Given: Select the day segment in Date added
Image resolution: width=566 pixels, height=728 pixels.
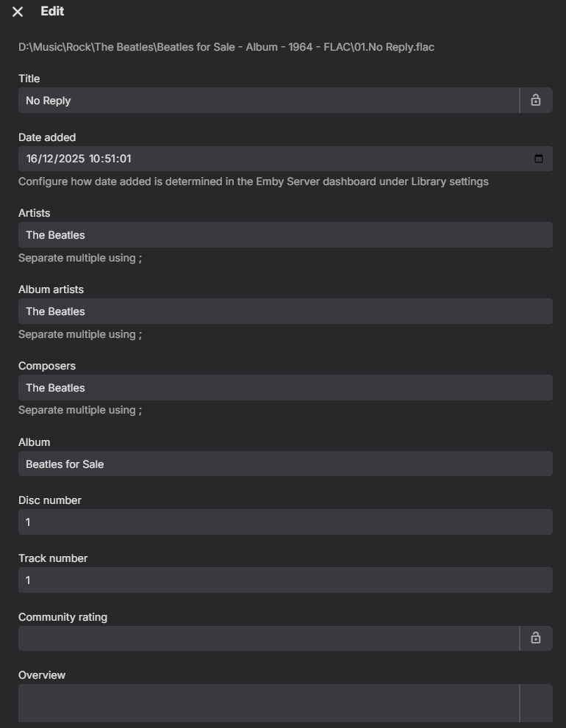Looking at the screenshot, I should click(32, 159).
